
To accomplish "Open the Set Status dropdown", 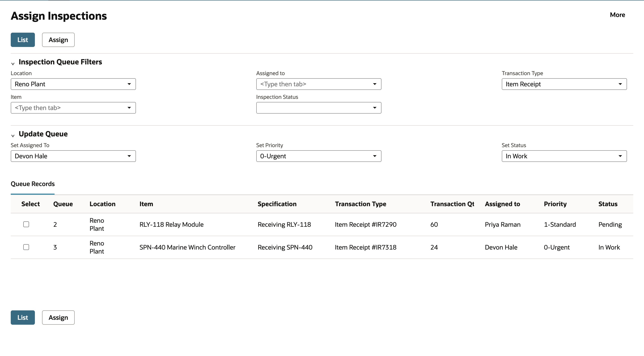I will [x=564, y=156].
